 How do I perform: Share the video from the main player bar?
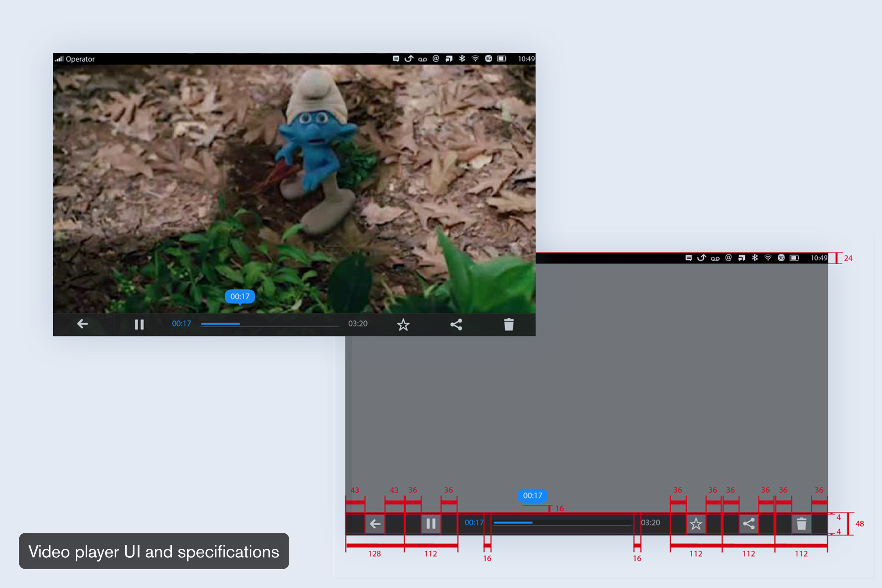456,324
